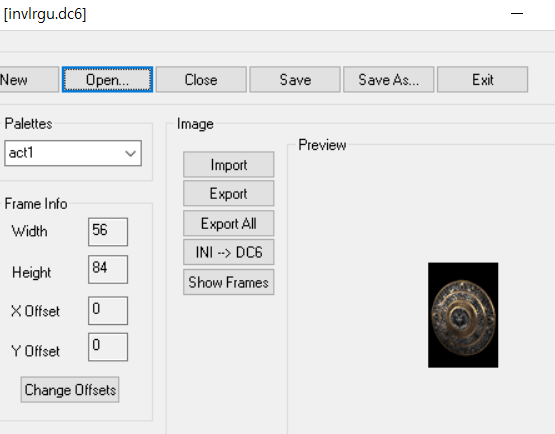The width and height of the screenshot is (555, 434).
Task: Click Show Frames
Action: point(229,282)
